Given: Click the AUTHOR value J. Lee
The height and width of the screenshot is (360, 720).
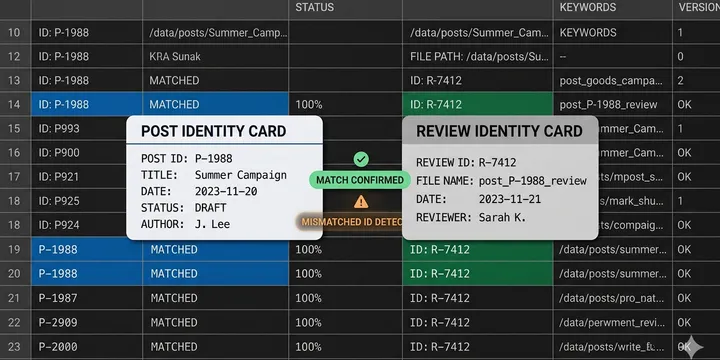Looking at the screenshot, I should click(212, 225).
